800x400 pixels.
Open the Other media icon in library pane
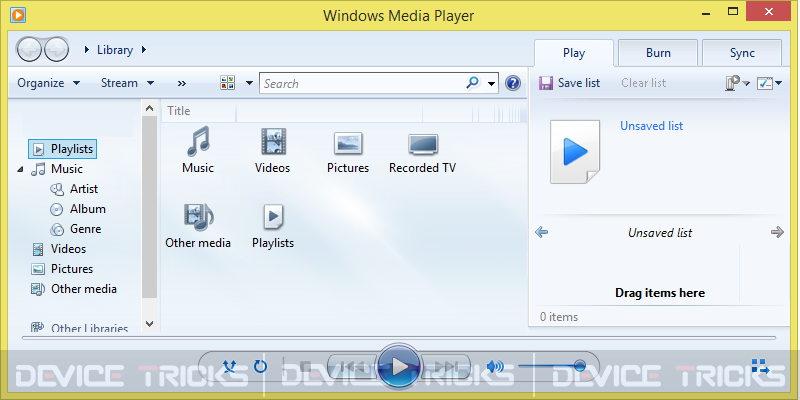pyautogui.click(x=198, y=217)
